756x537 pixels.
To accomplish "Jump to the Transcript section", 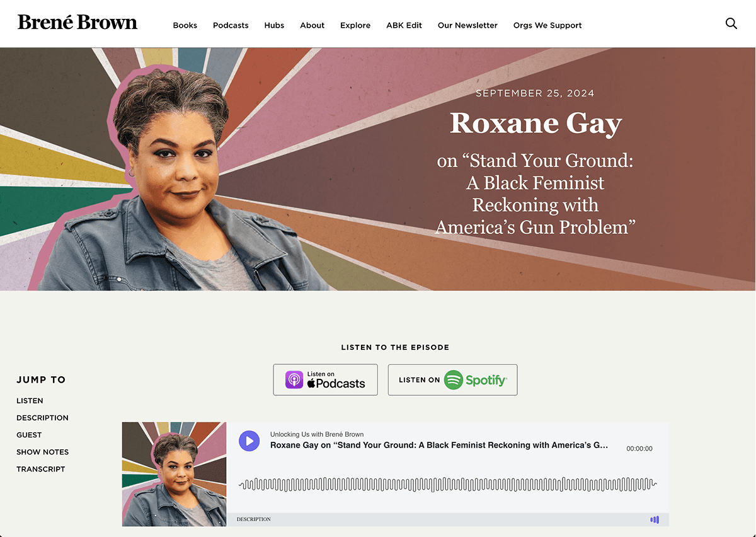I will (x=41, y=469).
